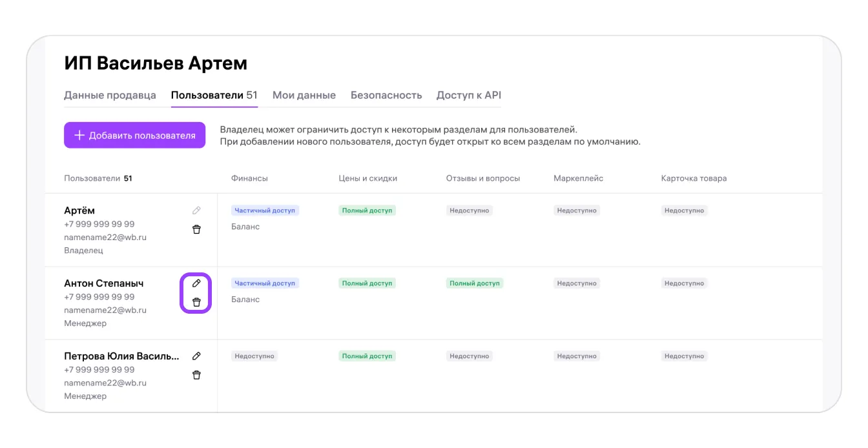Remove Петрова Юлия with trash icon
The width and height of the screenshot is (868, 448).
196,375
